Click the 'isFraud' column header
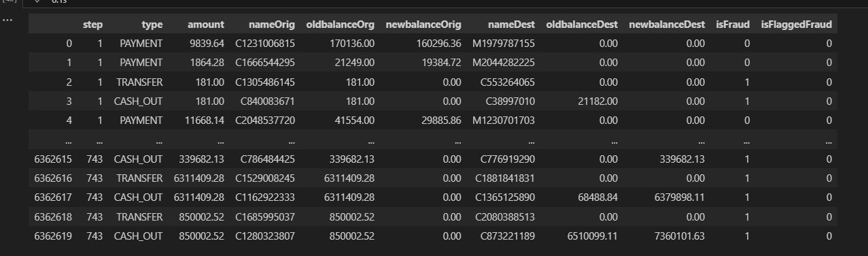The image size is (868, 256). pos(733,25)
